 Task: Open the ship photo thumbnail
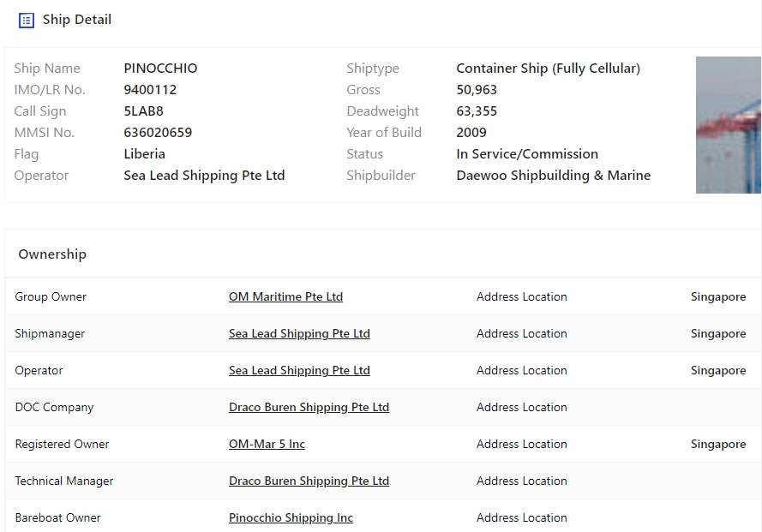point(728,125)
